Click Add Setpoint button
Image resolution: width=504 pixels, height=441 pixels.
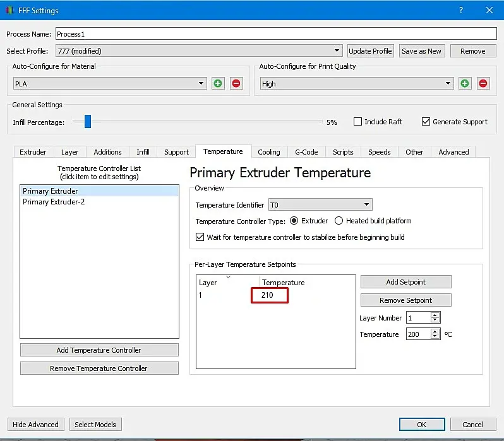coord(405,281)
